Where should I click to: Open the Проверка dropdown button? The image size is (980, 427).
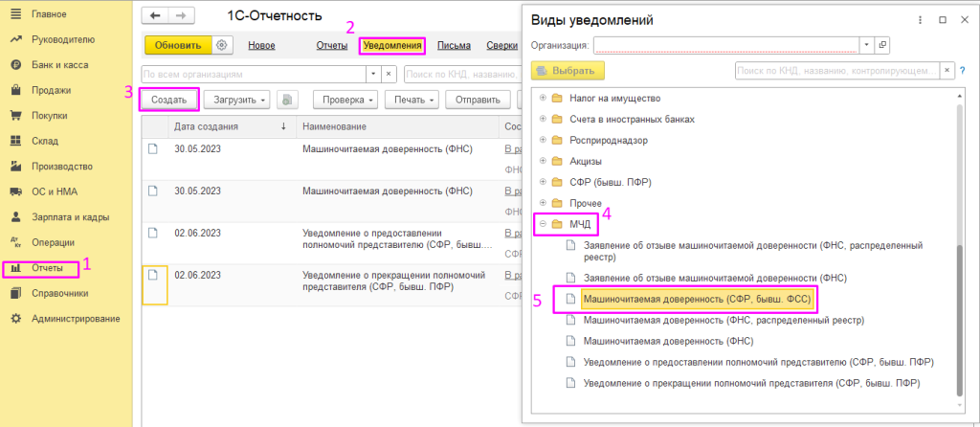345,100
